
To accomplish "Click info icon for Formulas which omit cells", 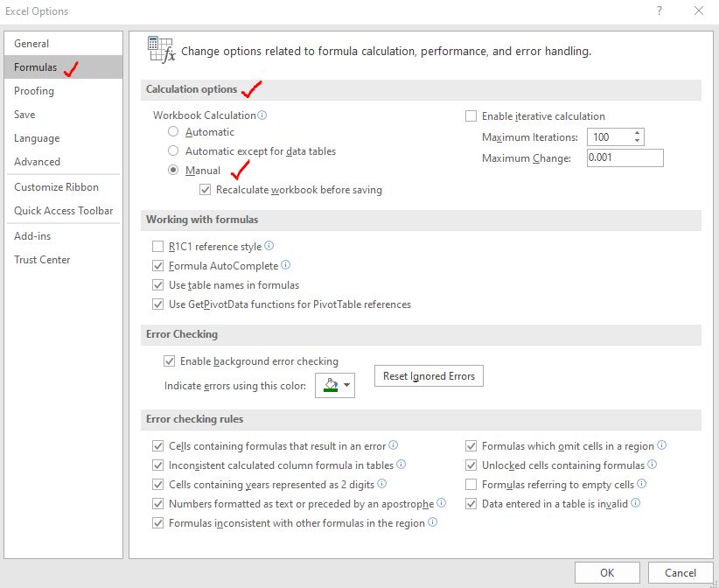I will (x=661, y=444).
